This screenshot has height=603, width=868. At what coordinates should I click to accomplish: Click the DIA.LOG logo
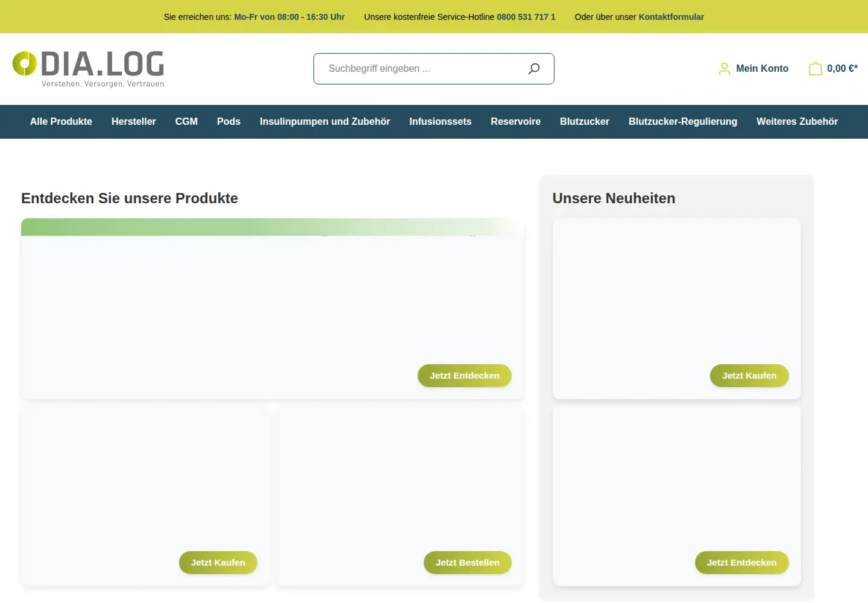[x=89, y=69]
